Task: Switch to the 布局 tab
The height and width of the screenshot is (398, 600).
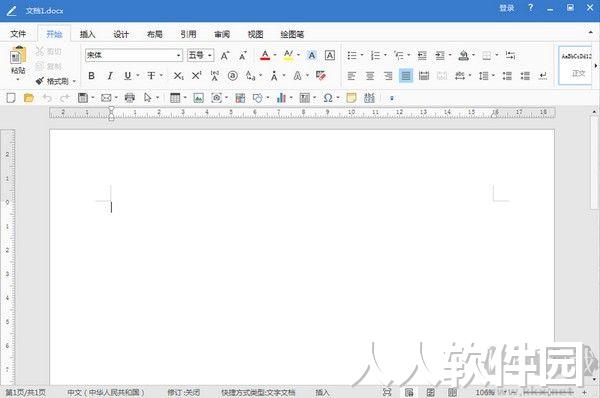Action: pos(155,34)
